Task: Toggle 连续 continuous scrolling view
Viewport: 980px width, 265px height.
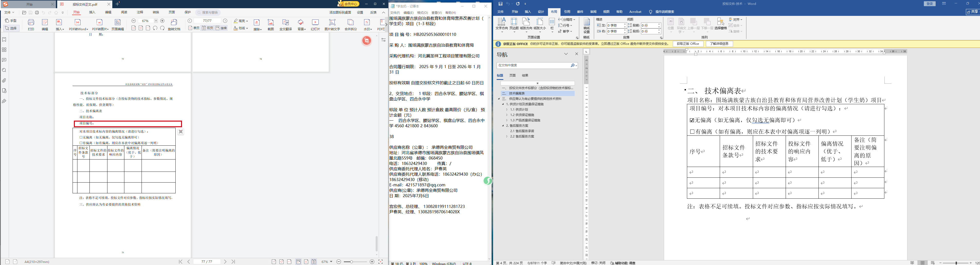Action: pyautogui.click(x=222, y=28)
